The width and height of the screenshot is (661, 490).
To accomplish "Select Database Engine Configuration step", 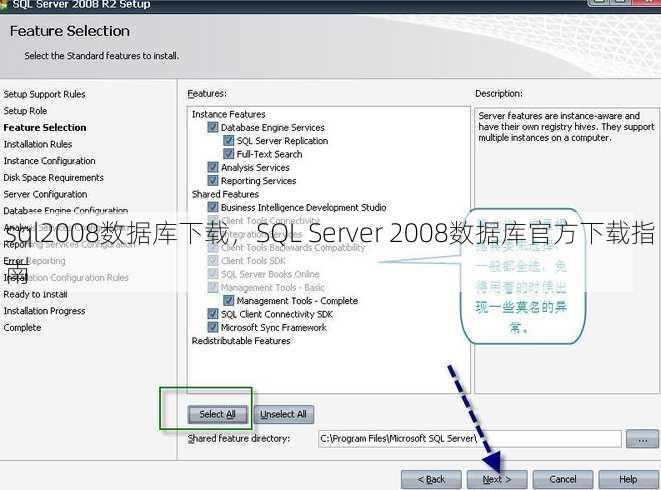I will coord(66,210).
